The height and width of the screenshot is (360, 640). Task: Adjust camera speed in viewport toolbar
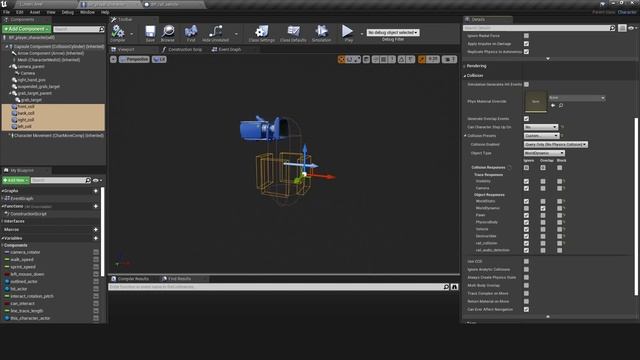click(x=449, y=60)
